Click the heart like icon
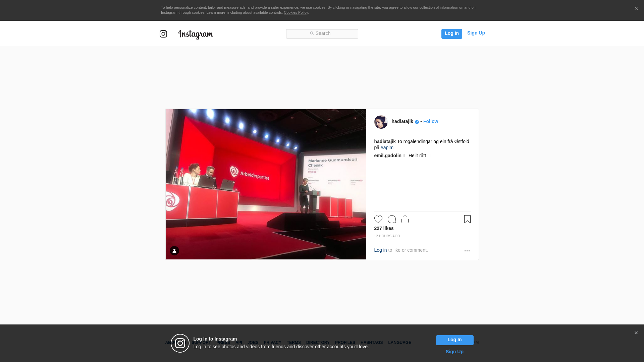This screenshot has width=644, height=362. (378, 219)
